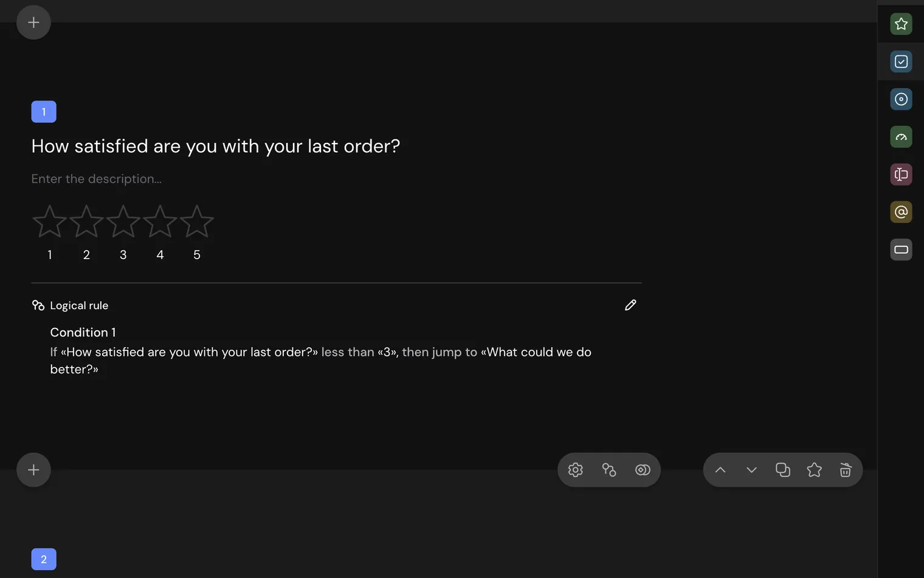Open question settings gear icon
The image size is (924, 578).
pyautogui.click(x=575, y=470)
